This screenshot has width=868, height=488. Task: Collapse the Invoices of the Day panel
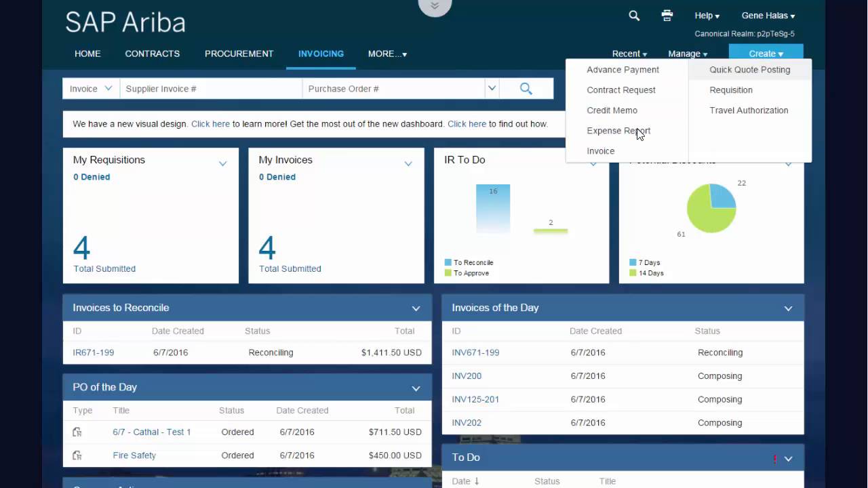[x=788, y=308]
